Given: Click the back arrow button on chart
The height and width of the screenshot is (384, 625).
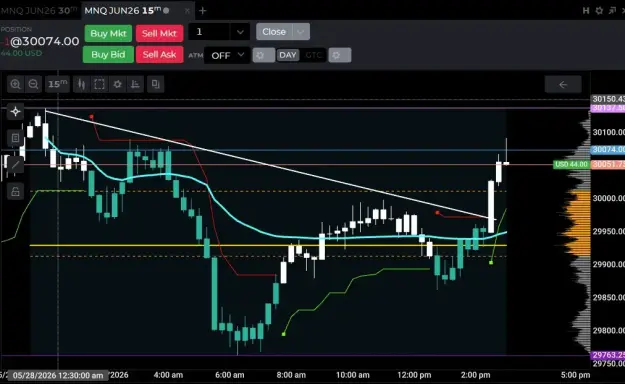Looking at the screenshot, I should click(563, 85).
